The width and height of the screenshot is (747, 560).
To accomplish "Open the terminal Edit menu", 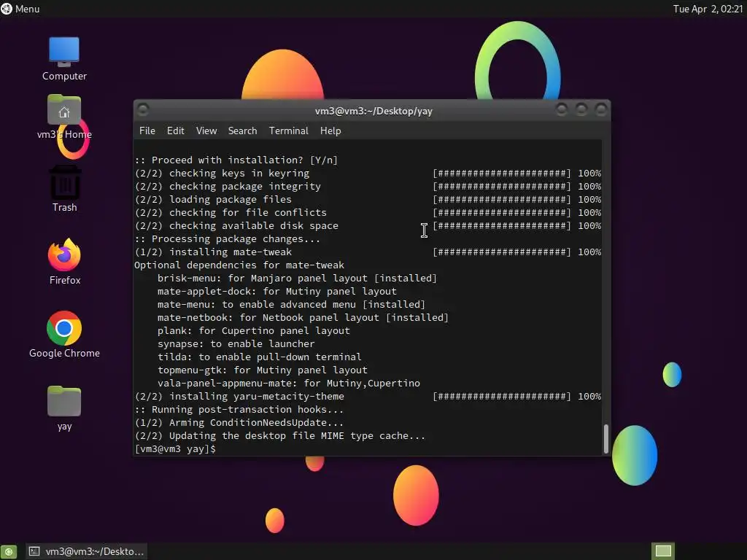I will pyautogui.click(x=175, y=131).
